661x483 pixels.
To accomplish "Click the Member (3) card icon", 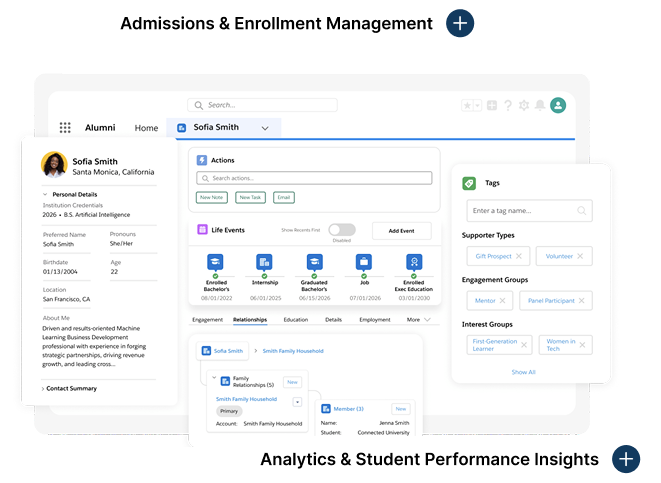I will [326, 409].
